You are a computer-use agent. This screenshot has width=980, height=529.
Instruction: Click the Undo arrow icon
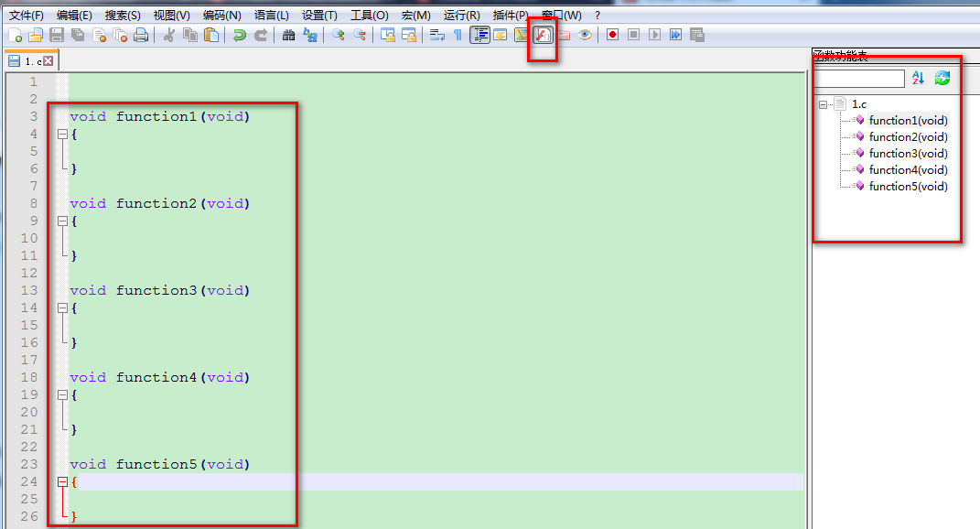pos(238,34)
